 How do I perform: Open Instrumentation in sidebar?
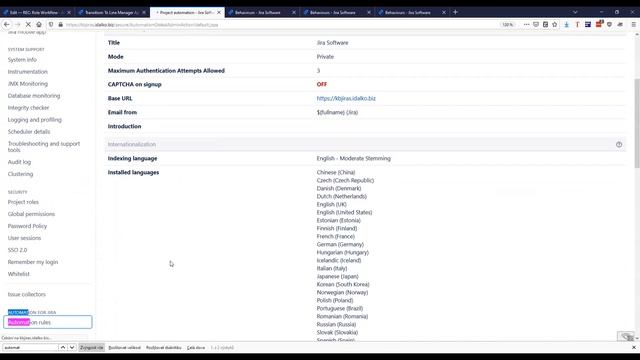pyautogui.click(x=27, y=72)
